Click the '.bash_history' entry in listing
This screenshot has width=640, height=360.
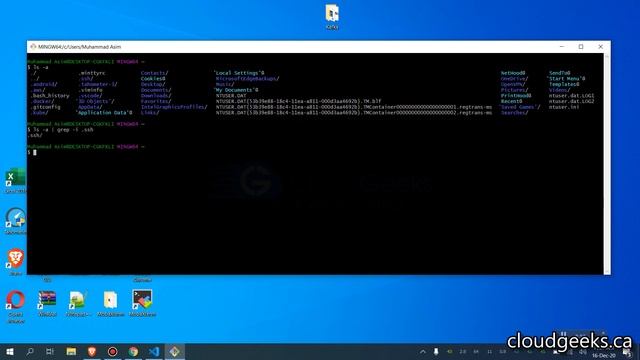click(x=49, y=96)
